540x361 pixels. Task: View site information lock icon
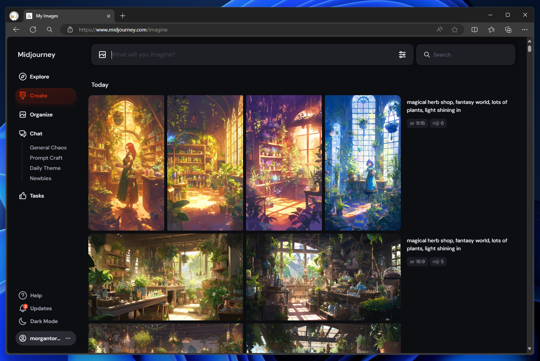pyautogui.click(x=70, y=30)
